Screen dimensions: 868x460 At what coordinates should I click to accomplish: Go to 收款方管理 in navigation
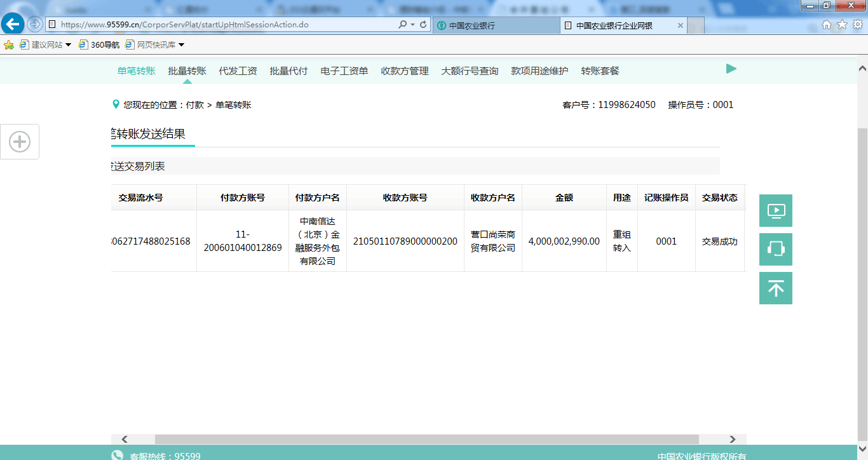pyautogui.click(x=404, y=71)
